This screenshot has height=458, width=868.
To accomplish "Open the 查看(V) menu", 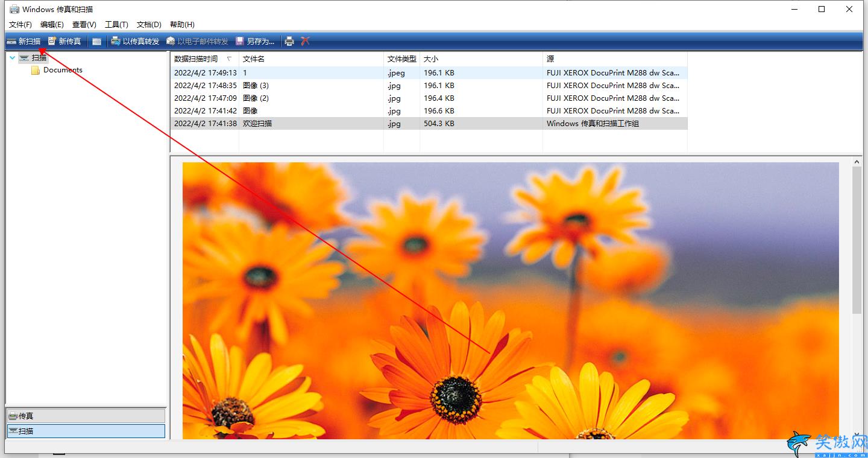I will pyautogui.click(x=84, y=25).
